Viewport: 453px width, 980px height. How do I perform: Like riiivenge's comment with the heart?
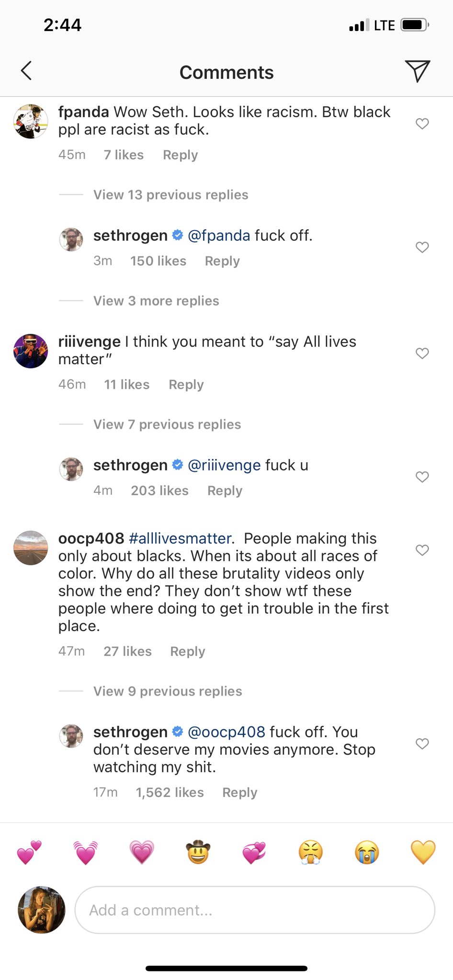click(422, 353)
